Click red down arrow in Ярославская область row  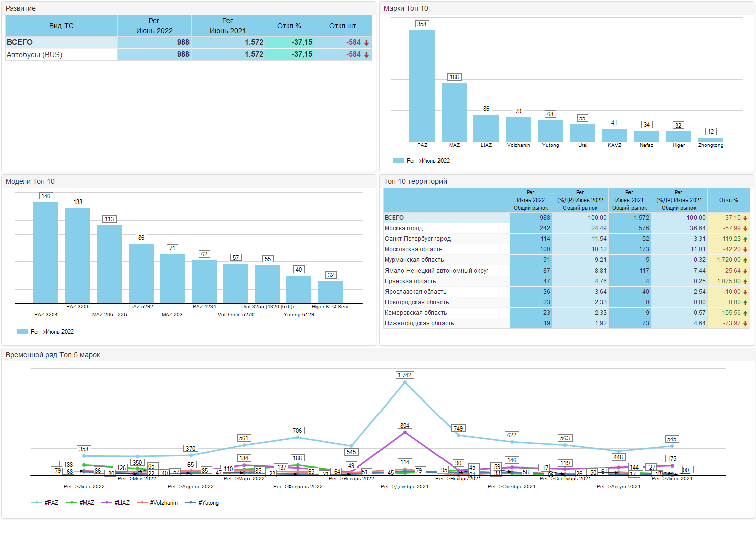[745, 292]
